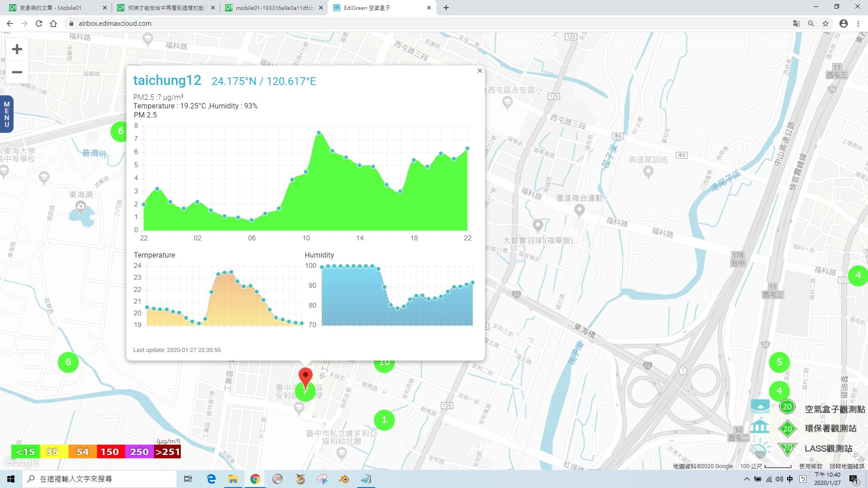Open File Explorer from the taskbar
The height and width of the screenshot is (488, 868).
tap(233, 479)
